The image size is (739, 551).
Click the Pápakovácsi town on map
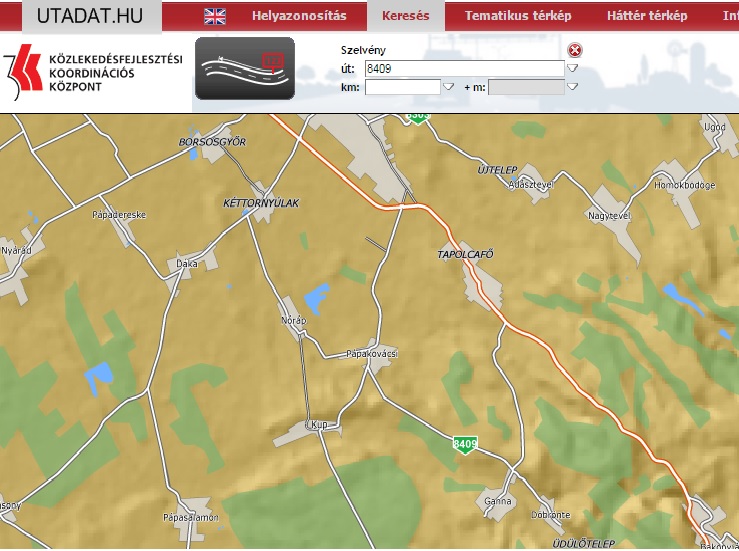[371, 354]
